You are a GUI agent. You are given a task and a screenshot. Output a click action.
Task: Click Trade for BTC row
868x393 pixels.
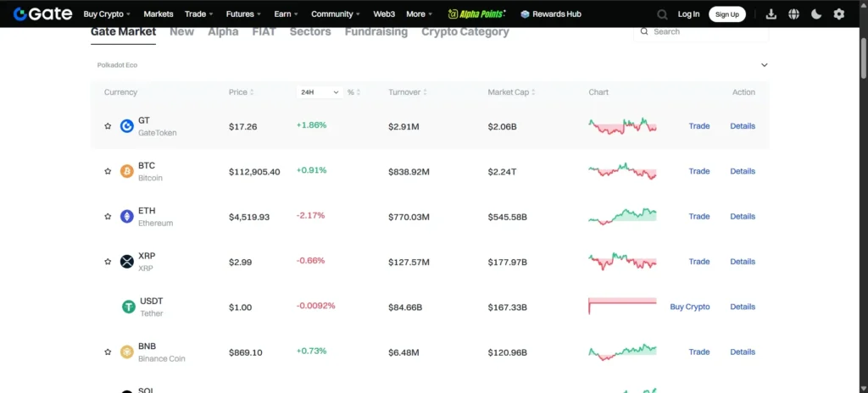coord(699,172)
